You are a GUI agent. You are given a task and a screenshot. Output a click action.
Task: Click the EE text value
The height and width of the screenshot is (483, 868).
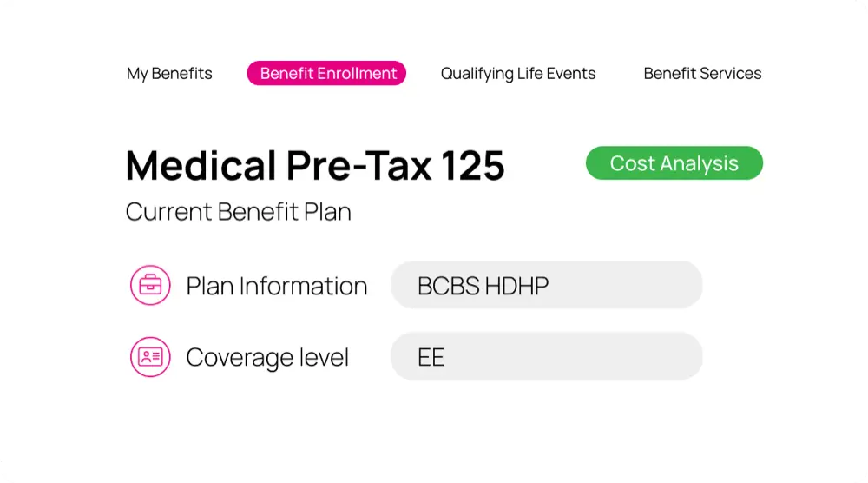431,357
